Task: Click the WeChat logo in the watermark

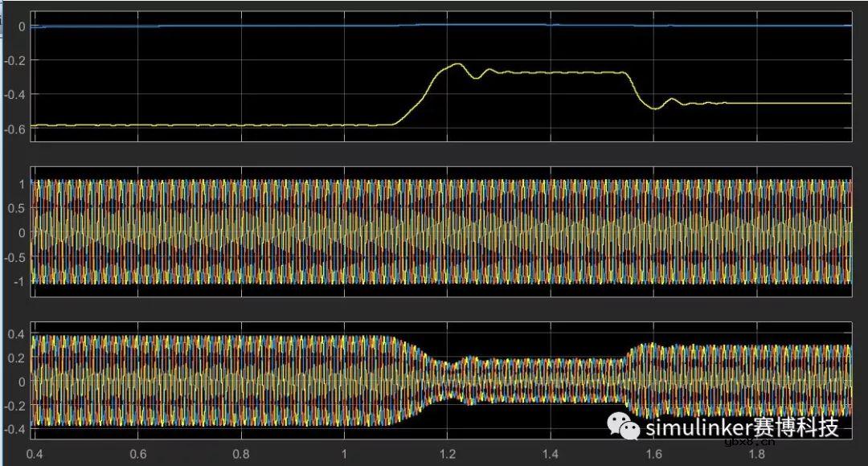Action: click(624, 427)
